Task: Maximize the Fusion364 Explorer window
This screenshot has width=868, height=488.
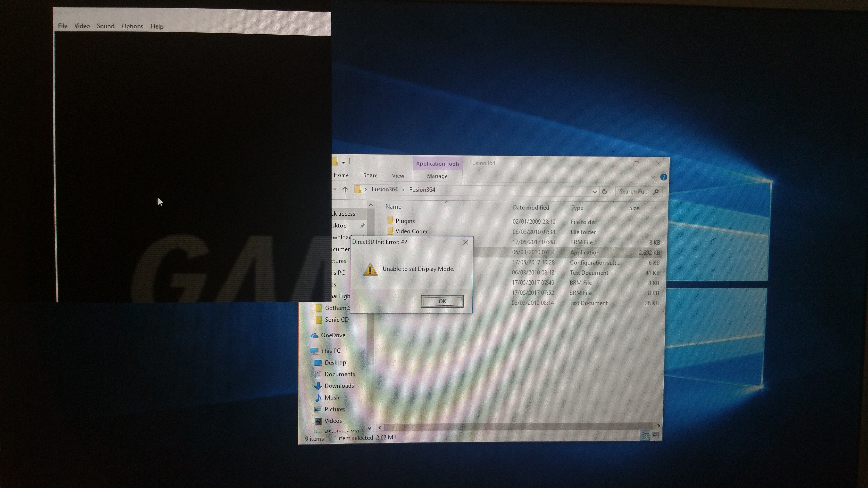Action: pyautogui.click(x=636, y=164)
